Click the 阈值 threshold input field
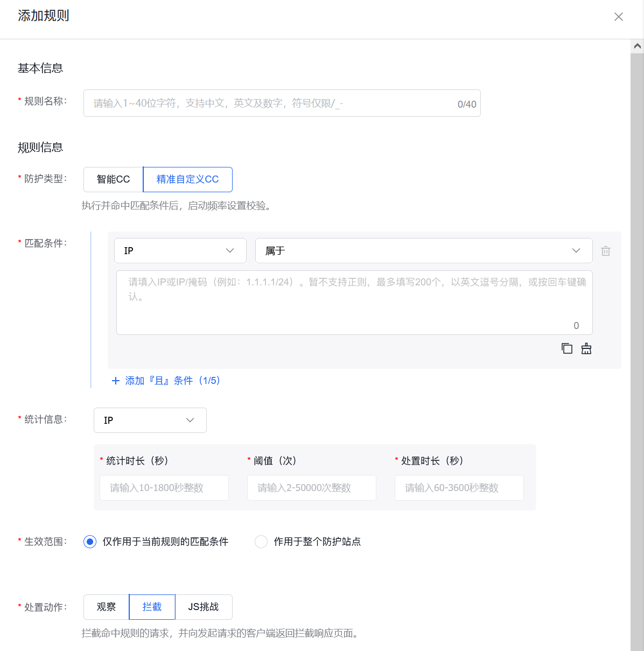The image size is (644, 651). click(x=311, y=488)
